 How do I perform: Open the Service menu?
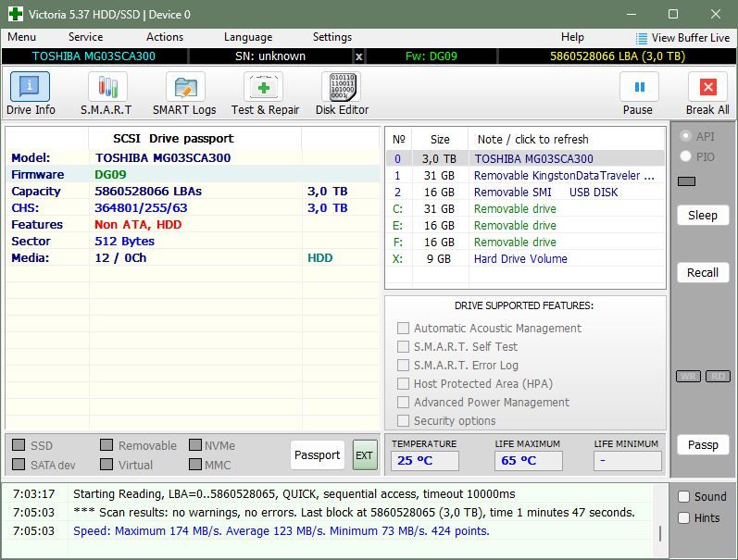86,37
